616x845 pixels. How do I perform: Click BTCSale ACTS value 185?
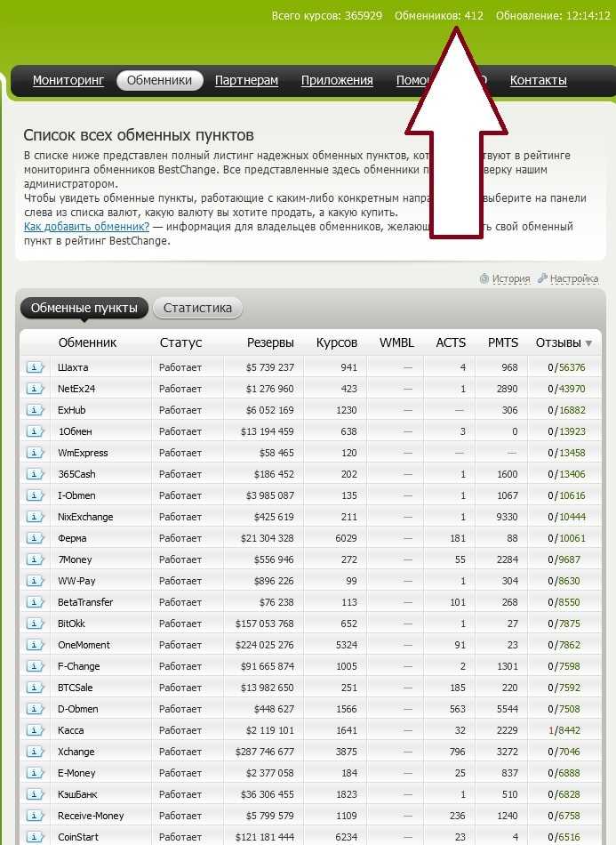[458, 688]
